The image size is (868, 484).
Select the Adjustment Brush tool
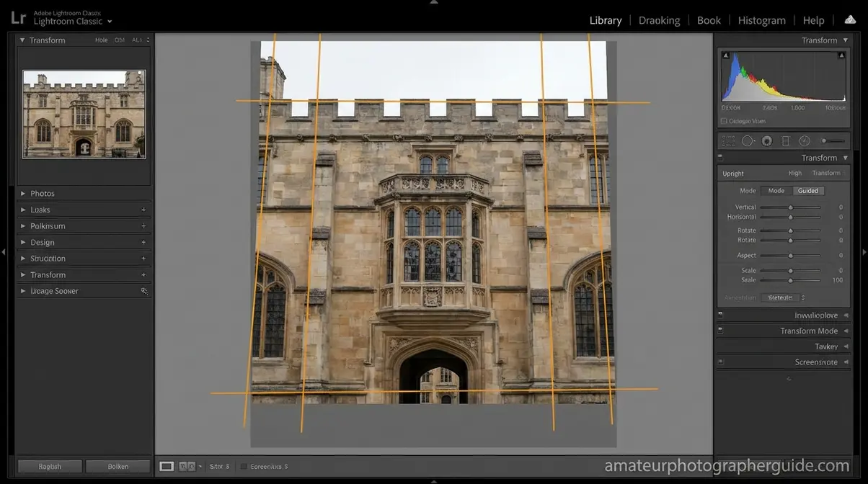(x=824, y=140)
